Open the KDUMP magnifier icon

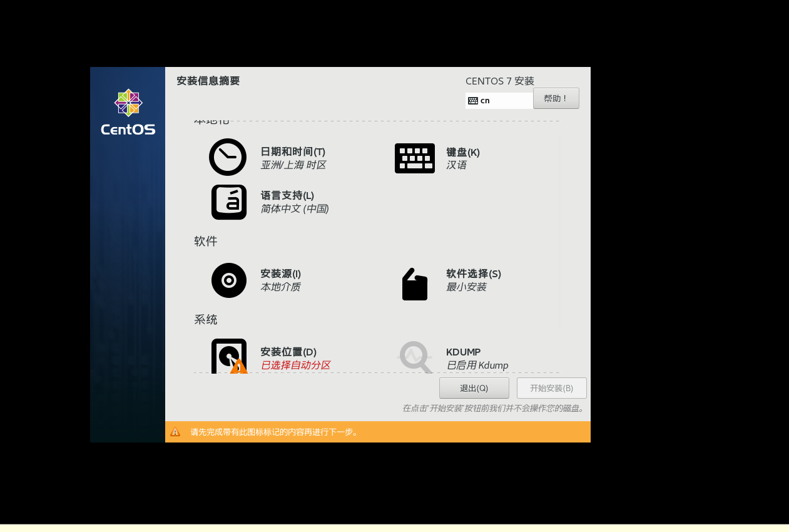415,357
